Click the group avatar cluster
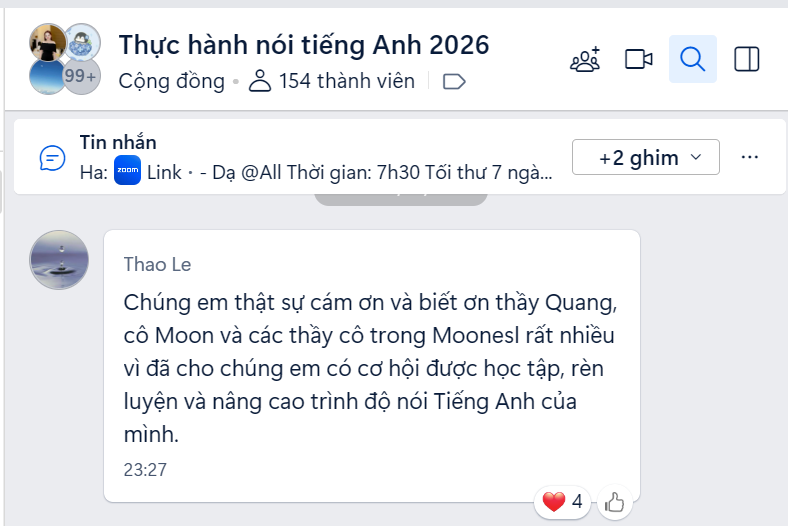 [x=65, y=59]
